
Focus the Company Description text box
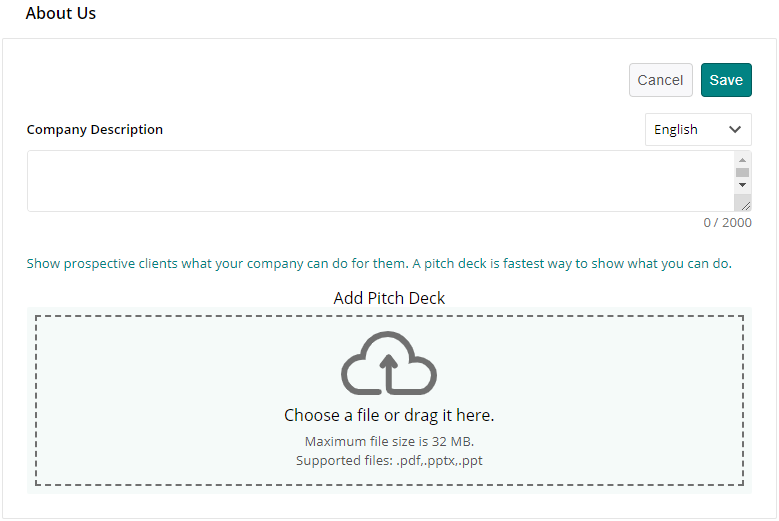point(380,181)
